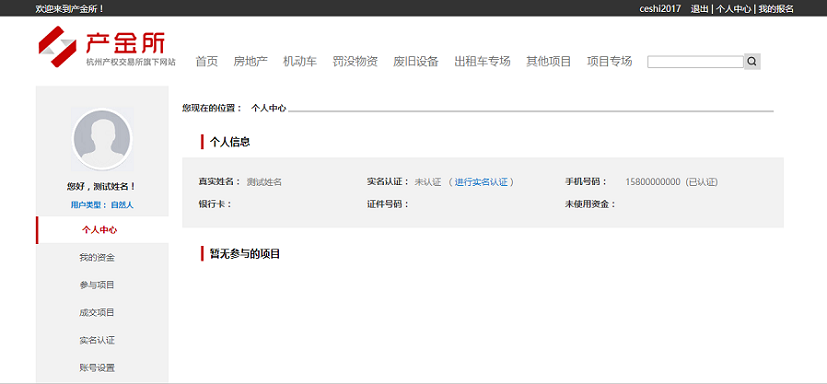Click the 您好，测试姓名 greeting

pos(102,186)
